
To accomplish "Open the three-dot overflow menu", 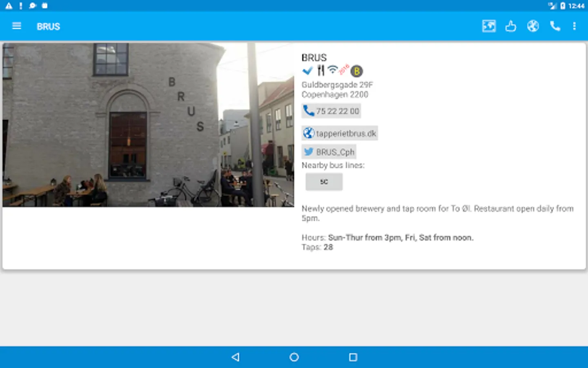I will tap(575, 26).
